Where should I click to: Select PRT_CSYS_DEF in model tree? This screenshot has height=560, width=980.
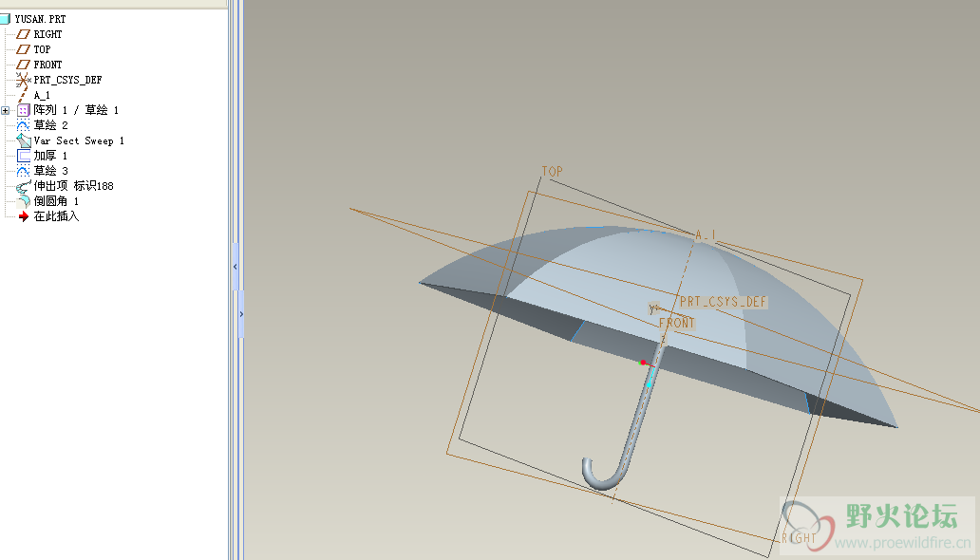[x=67, y=80]
